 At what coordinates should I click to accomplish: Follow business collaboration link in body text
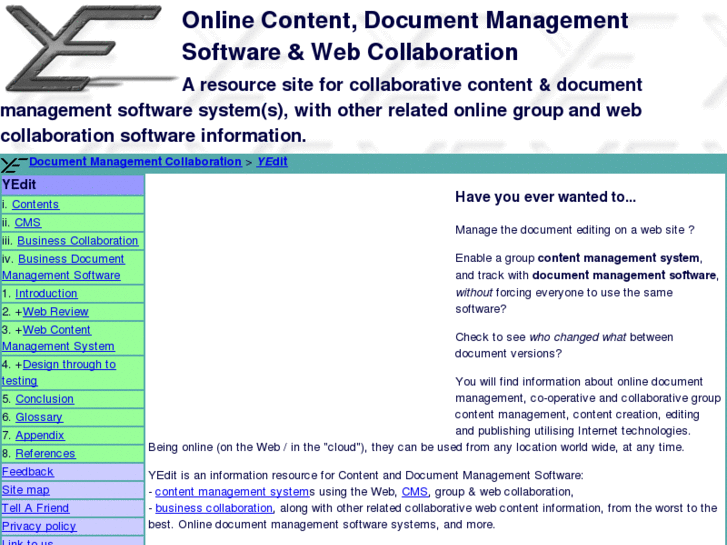(214, 508)
